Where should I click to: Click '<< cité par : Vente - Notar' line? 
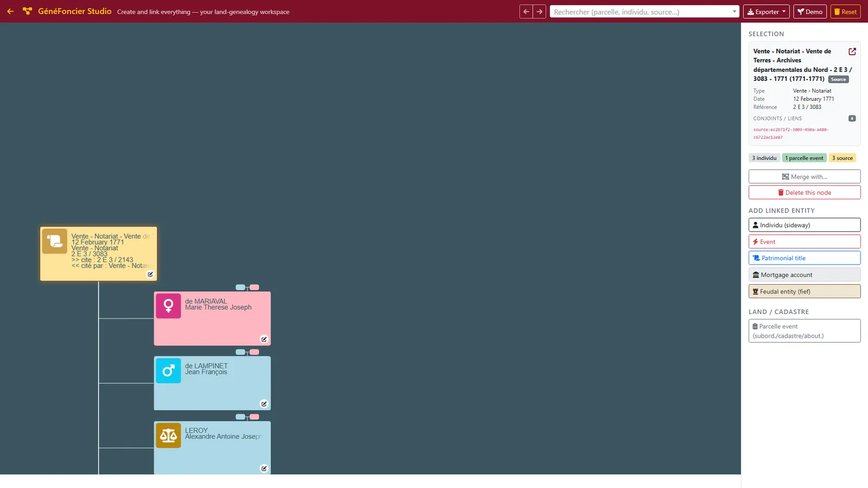[111, 266]
